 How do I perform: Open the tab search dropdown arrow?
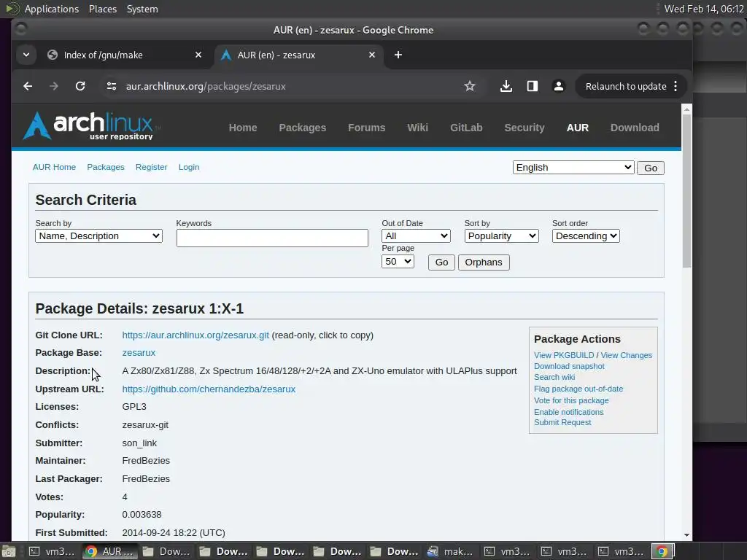click(26, 55)
